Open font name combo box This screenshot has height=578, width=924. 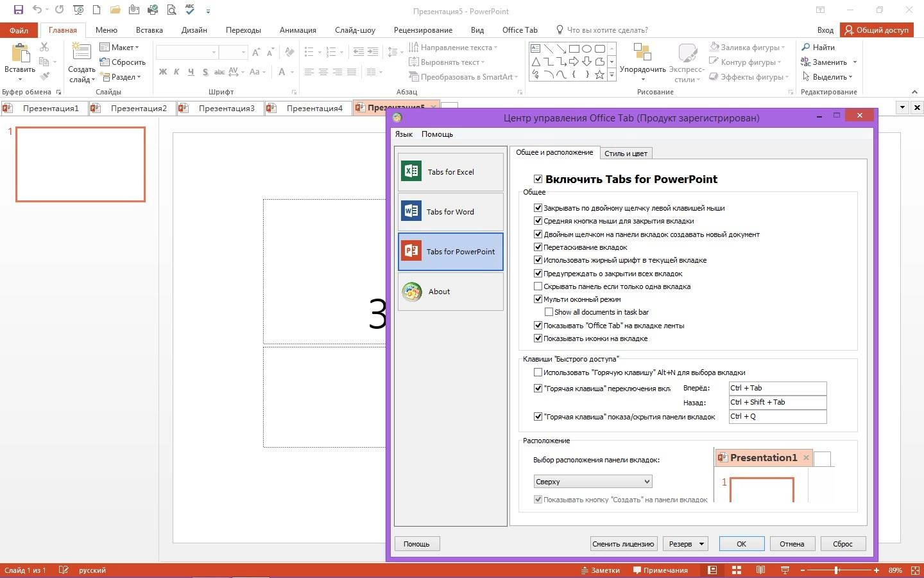point(187,52)
